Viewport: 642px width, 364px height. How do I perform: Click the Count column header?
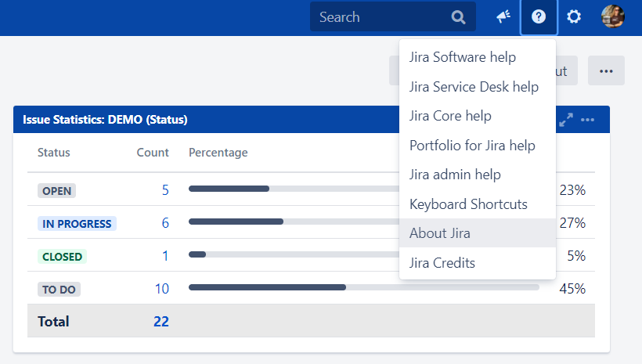click(153, 153)
